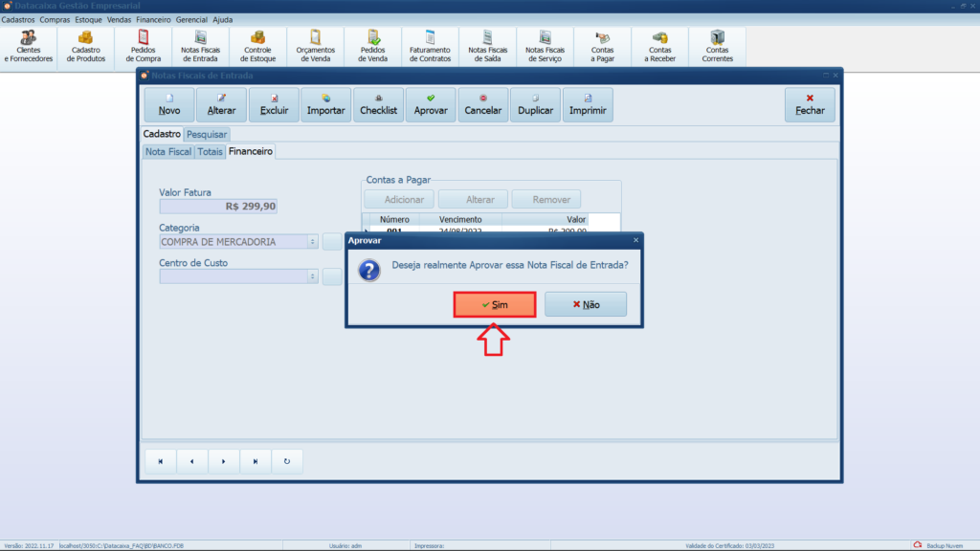Click the Backup Nuvem status icon
980x551 pixels.
[x=918, y=545]
